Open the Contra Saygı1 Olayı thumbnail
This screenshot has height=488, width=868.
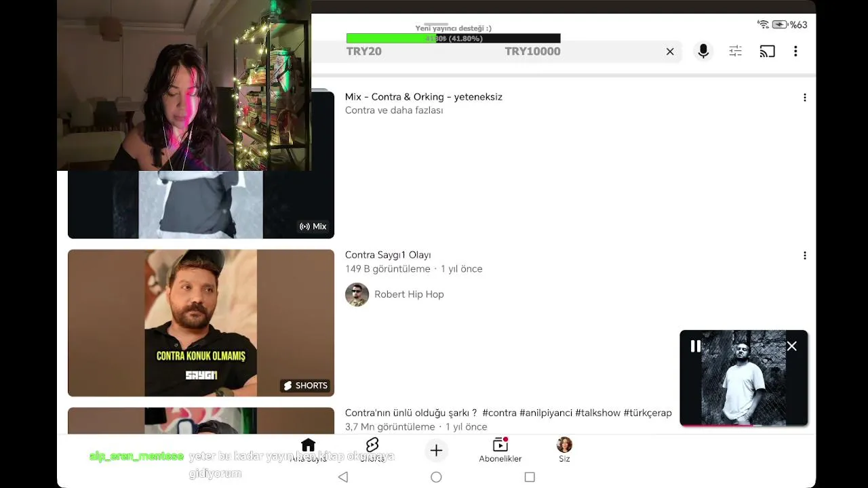(x=201, y=323)
